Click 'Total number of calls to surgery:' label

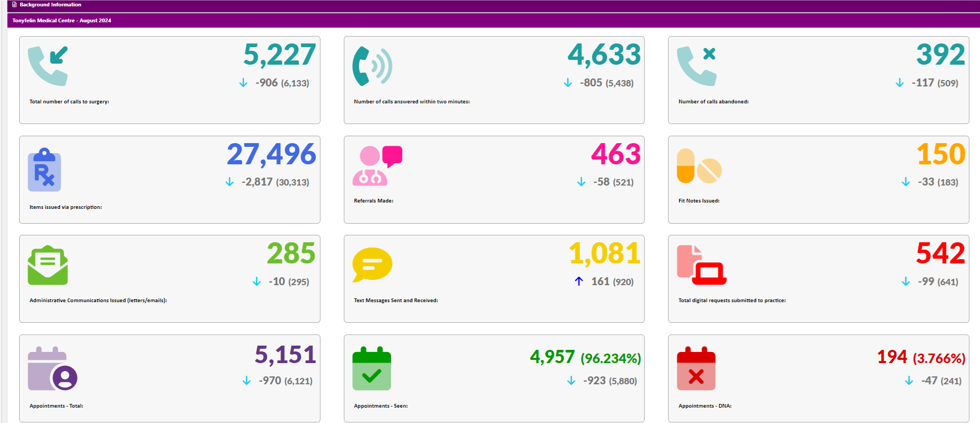(x=70, y=102)
